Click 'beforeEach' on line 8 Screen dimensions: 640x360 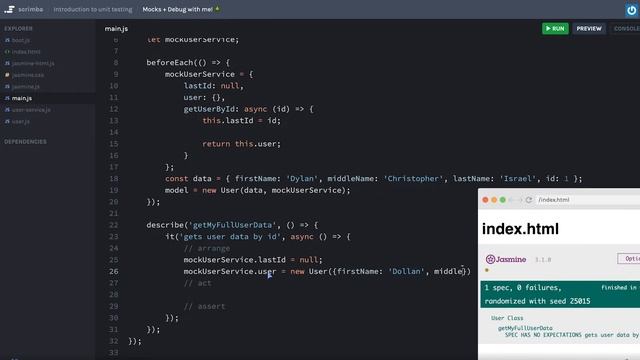pos(169,62)
